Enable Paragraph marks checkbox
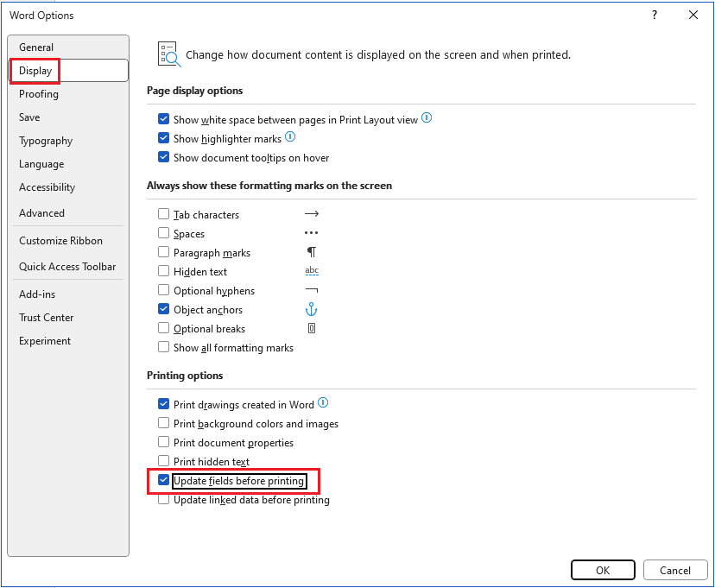 (164, 252)
